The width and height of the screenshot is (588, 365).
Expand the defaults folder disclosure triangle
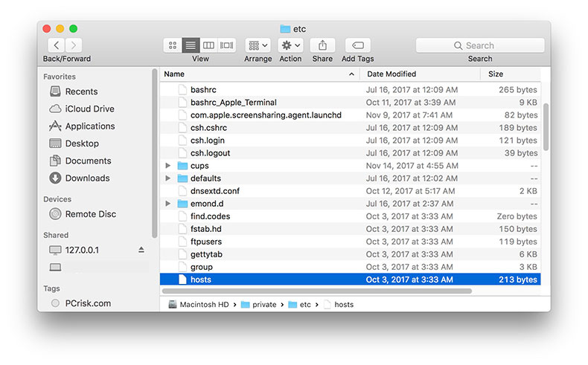pyautogui.click(x=168, y=178)
